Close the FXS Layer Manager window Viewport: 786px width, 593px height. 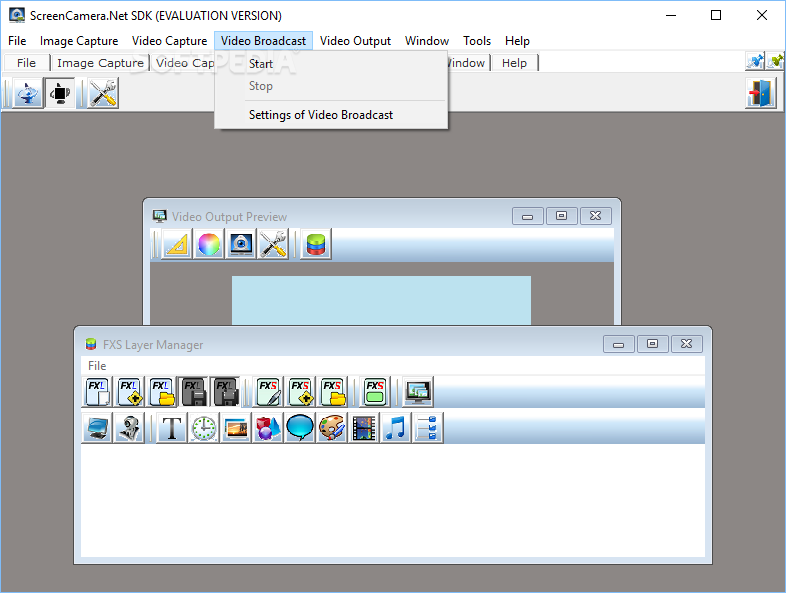[687, 344]
